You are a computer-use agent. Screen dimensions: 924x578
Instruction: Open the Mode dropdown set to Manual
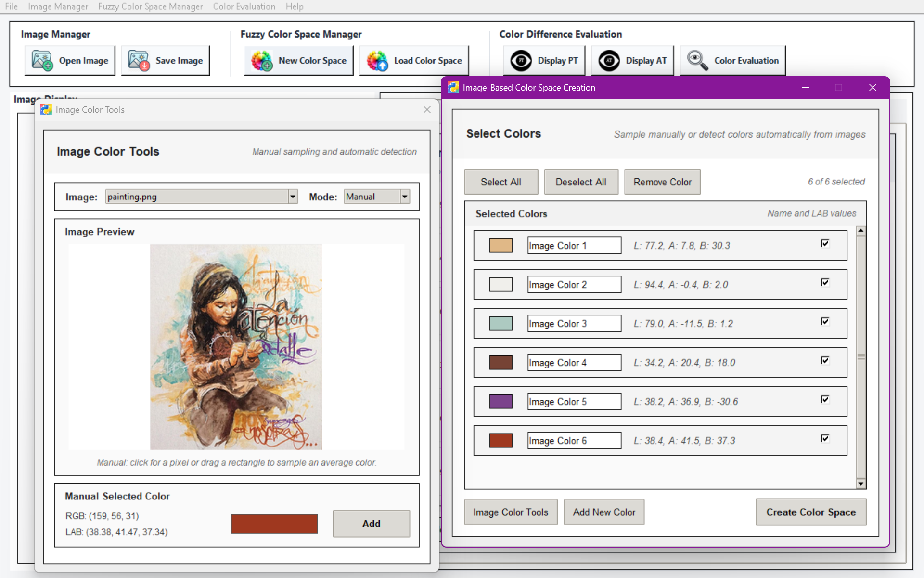click(405, 197)
